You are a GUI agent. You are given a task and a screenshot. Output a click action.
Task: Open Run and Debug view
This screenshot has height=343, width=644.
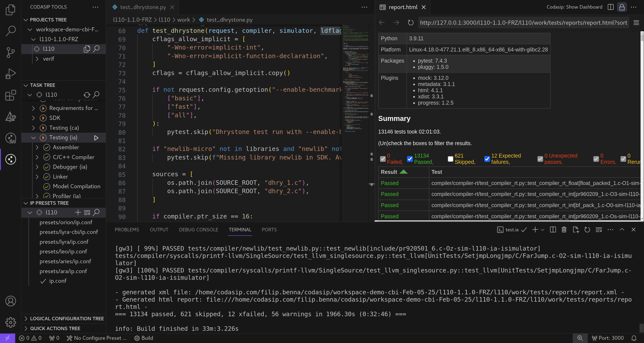(10, 74)
